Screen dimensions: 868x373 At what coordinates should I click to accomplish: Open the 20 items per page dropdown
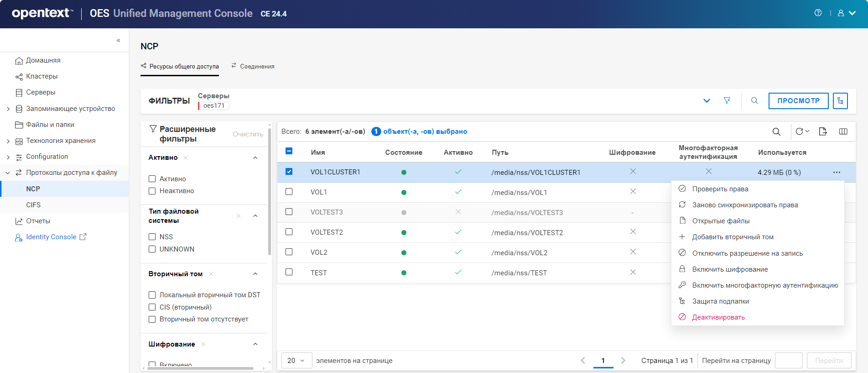point(296,360)
